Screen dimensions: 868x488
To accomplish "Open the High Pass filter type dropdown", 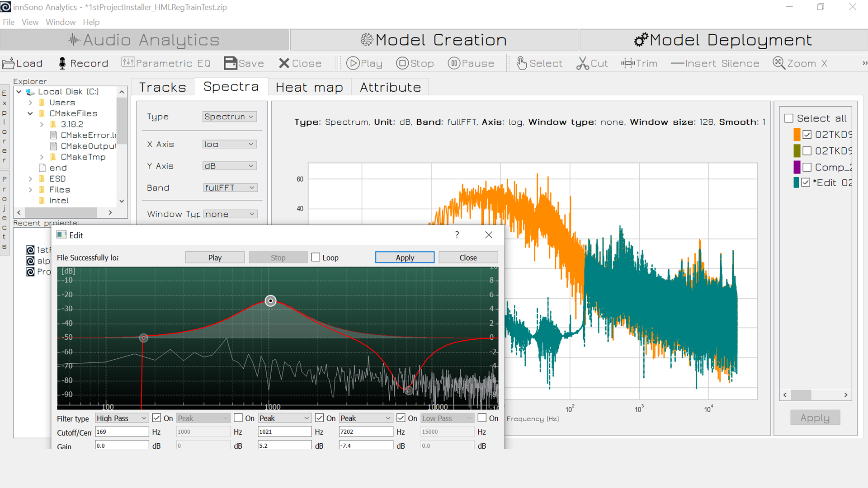I will click(x=122, y=418).
